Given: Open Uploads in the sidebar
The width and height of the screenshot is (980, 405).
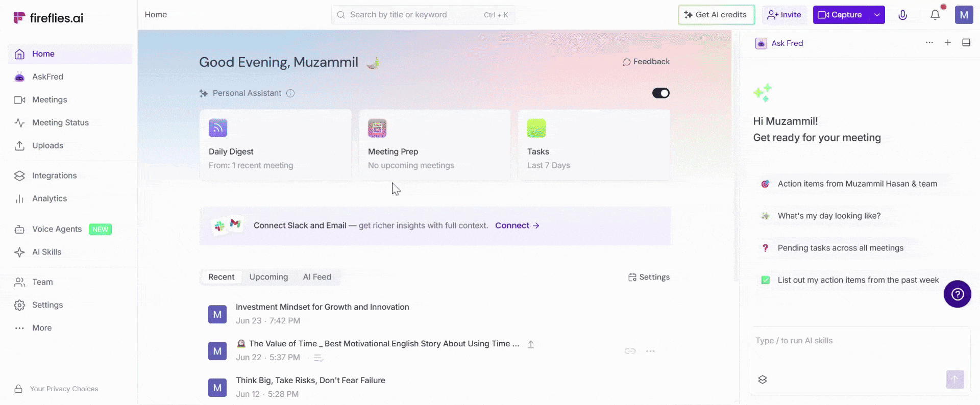Looking at the screenshot, I should [x=70, y=146].
